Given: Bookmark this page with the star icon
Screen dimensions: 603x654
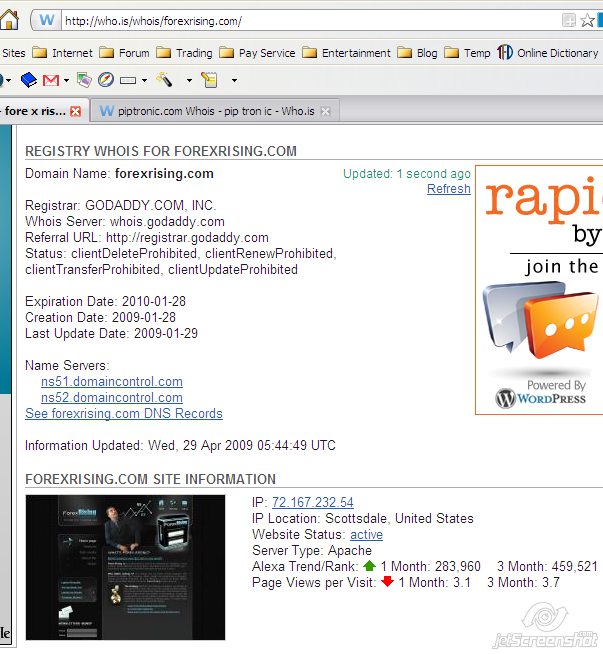Looking at the screenshot, I should pyautogui.click(x=588, y=20).
